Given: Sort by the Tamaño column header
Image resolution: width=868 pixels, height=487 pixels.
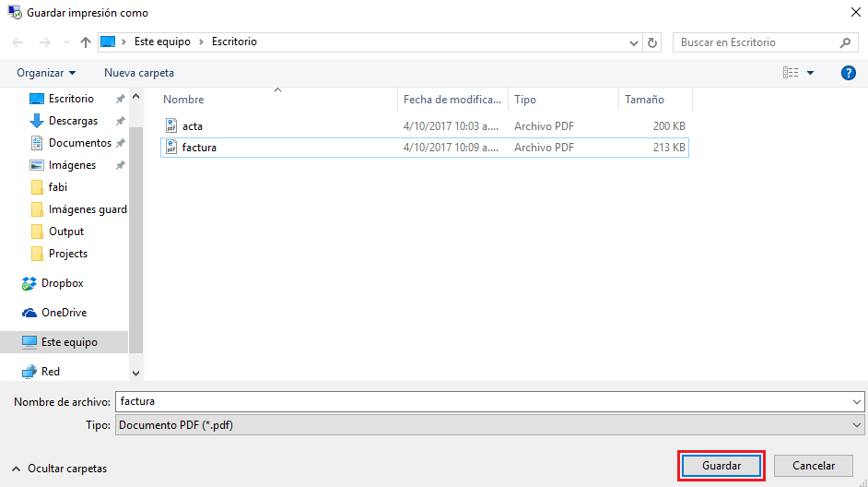Looking at the screenshot, I should (x=644, y=100).
